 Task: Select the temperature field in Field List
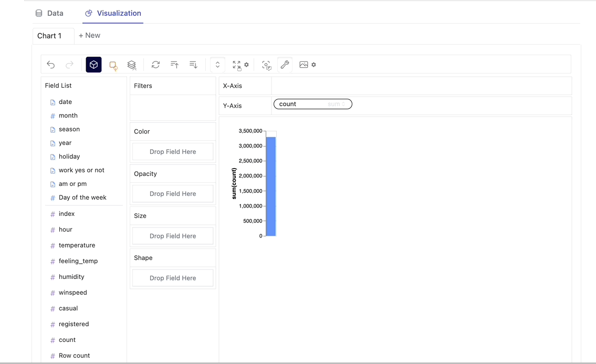[x=77, y=245]
